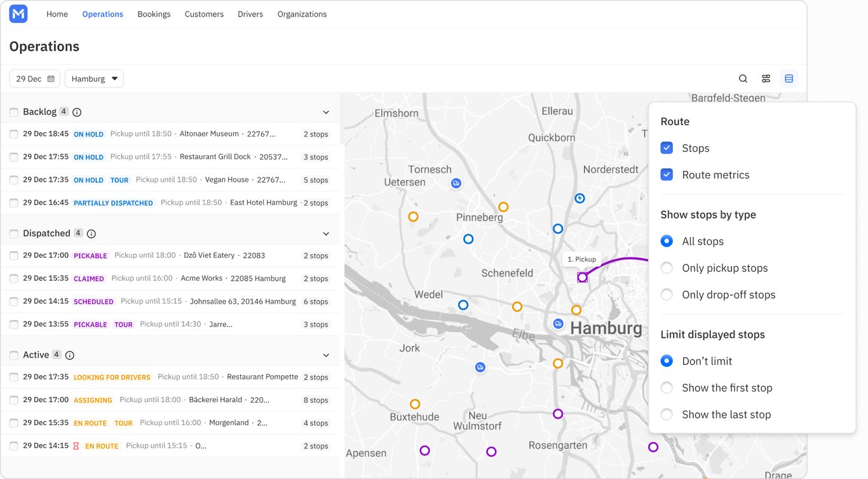
Task: Click the orange stop marker south of Schenefeld
Action: [517, 307]
